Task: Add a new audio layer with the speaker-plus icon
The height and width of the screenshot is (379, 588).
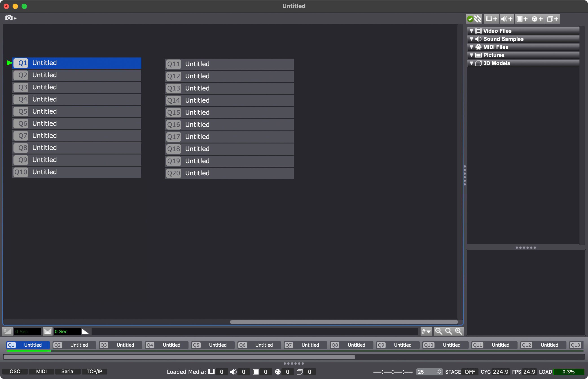Action: point(506,19)
